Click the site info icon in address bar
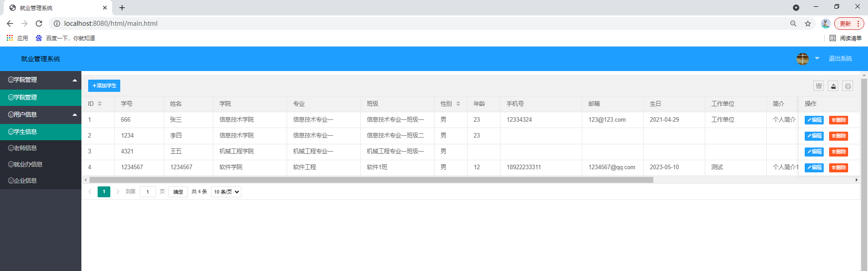The image size is (868, 271). tap(57, 24)
